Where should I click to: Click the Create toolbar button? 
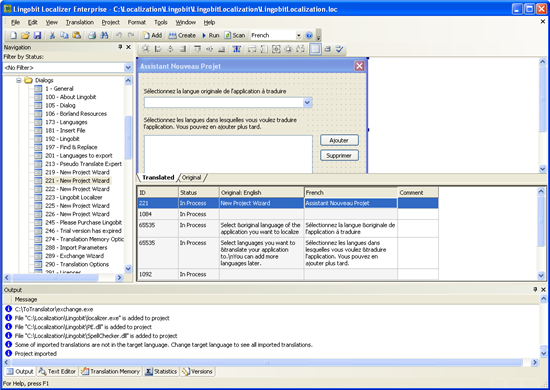pos(182,35)
